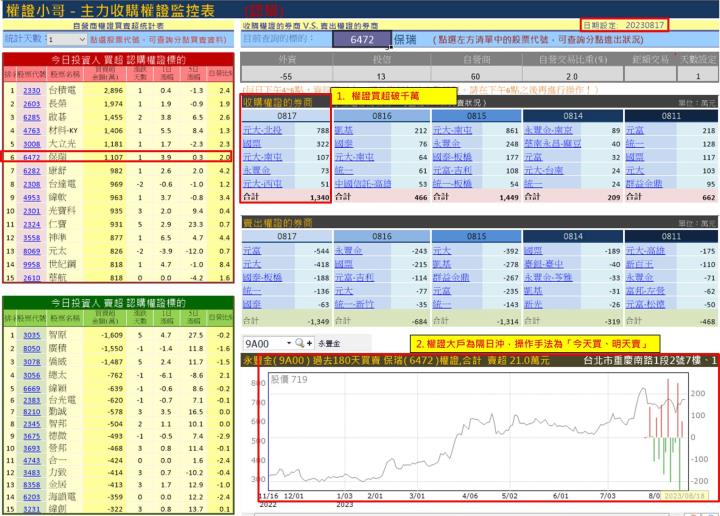Open stock code link 2330
Image resolution: width=720 pixels, height=516 pixels.
(x=32, y=91)
